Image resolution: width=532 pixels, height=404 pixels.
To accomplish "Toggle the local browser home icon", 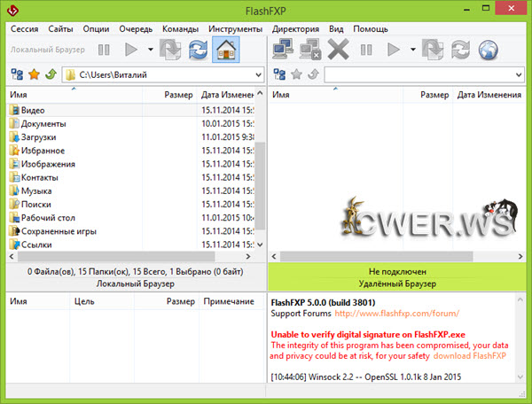I will pyautogui.click(x=227, y=50).
